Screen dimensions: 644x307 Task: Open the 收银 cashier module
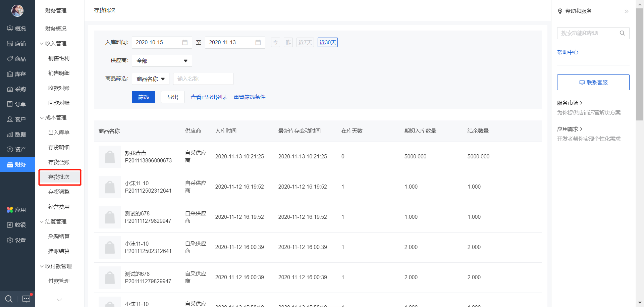[17, 225]
